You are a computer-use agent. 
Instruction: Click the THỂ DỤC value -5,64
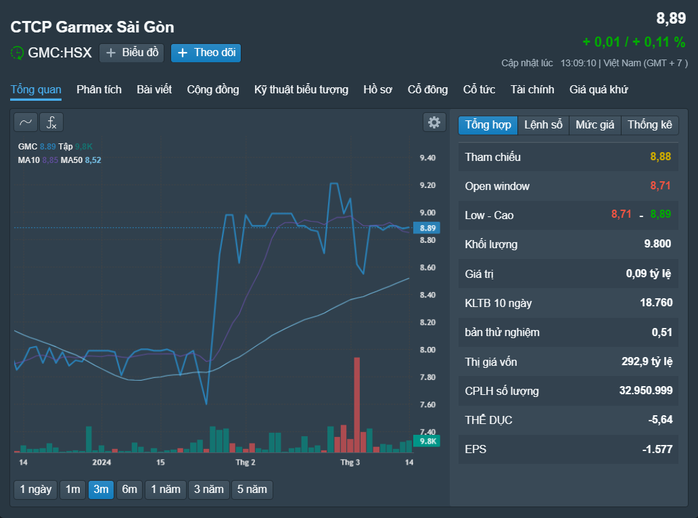tap(660, 420)
